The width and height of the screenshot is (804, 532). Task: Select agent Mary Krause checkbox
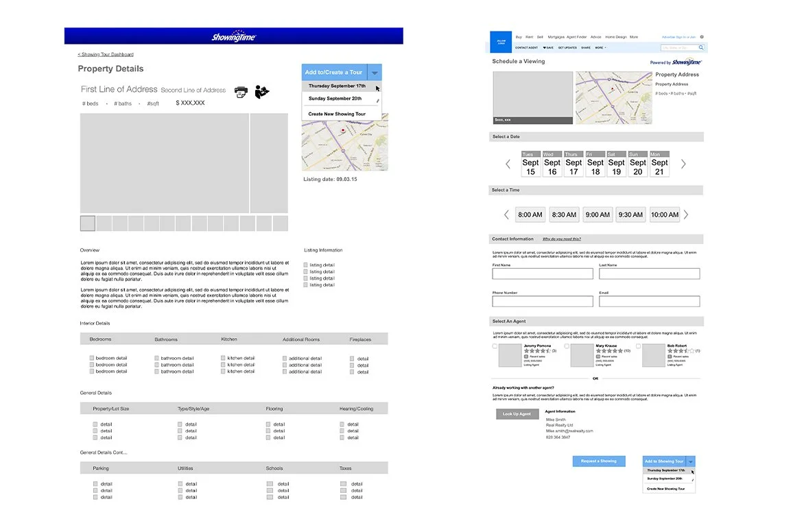coord(567,346)
